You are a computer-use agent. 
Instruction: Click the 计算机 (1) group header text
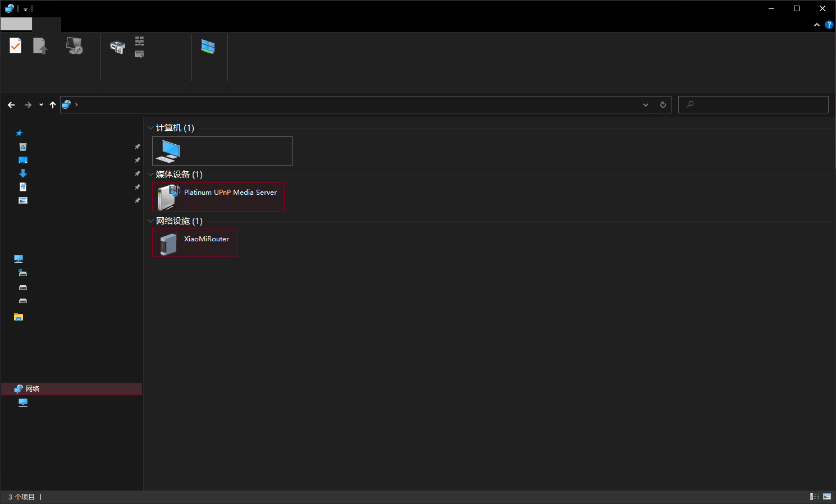click(175, 128)
